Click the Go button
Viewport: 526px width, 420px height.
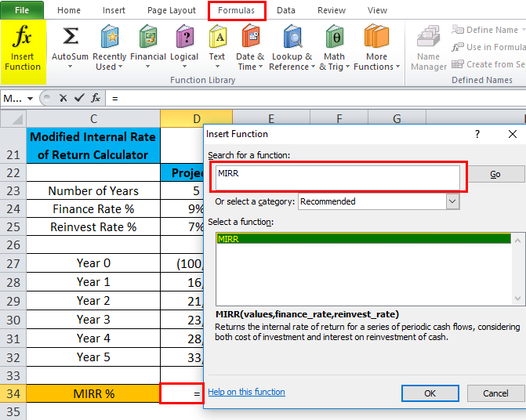point(495,174)
